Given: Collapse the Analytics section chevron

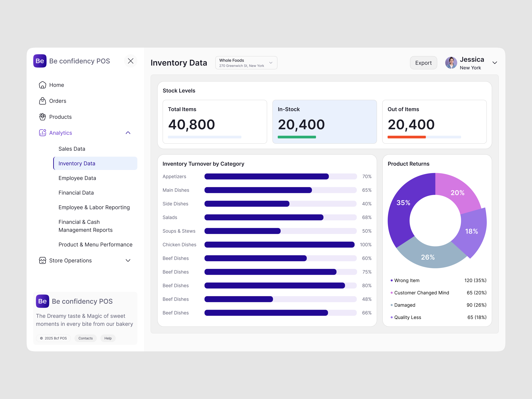Looking at the screenshot, I should (128, 133).
